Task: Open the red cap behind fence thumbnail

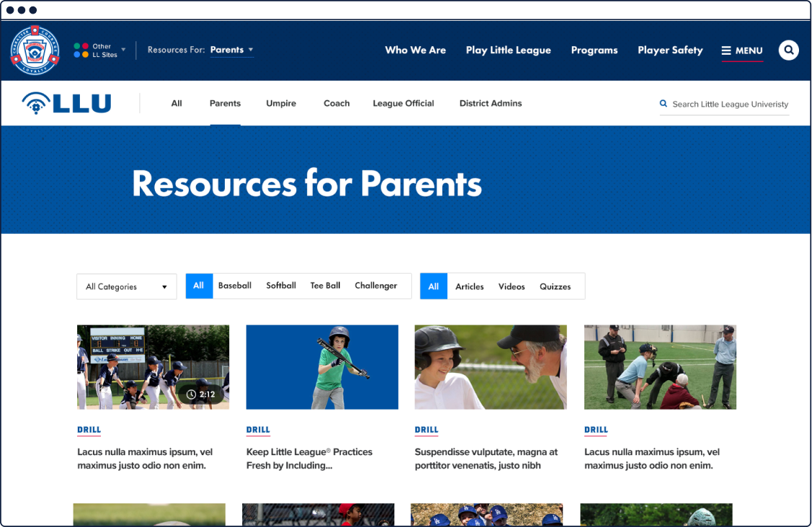Action: tap(318, 515)
